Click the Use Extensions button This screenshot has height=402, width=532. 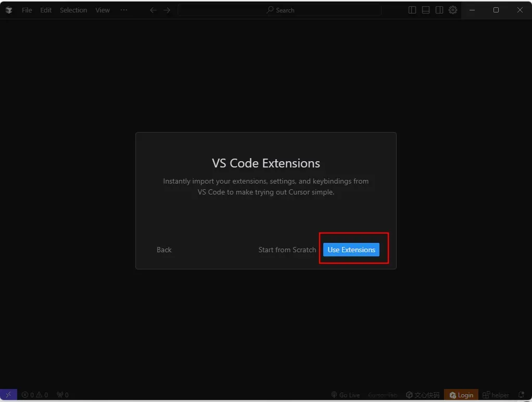351,250
